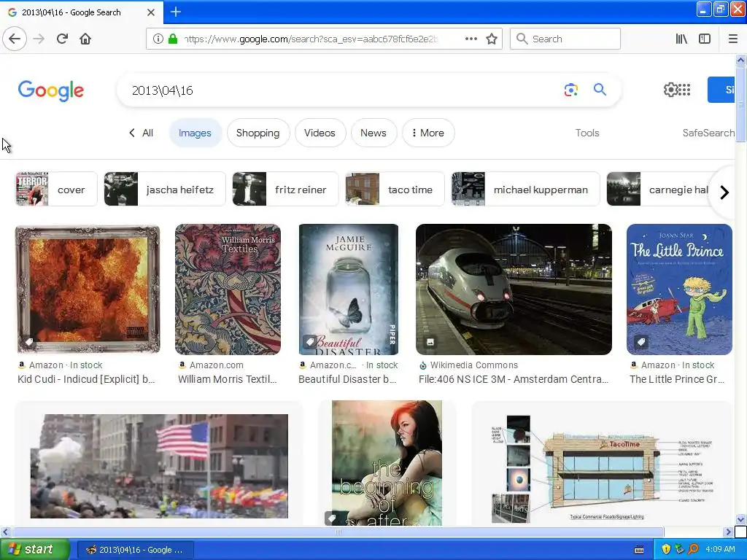Click the vertical scrollbar up arrow
The height and width of the screenshot is (560, 747).
click(740, 60)
